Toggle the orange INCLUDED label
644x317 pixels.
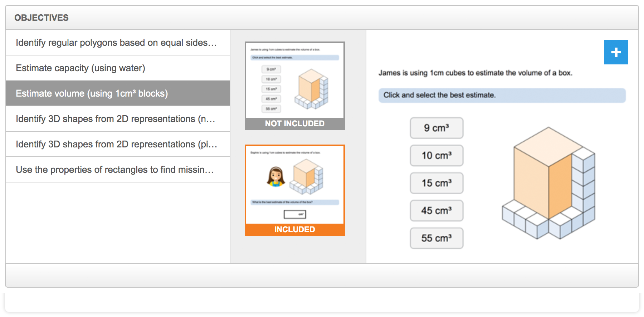pyautogui.click(x=294, y=230)
